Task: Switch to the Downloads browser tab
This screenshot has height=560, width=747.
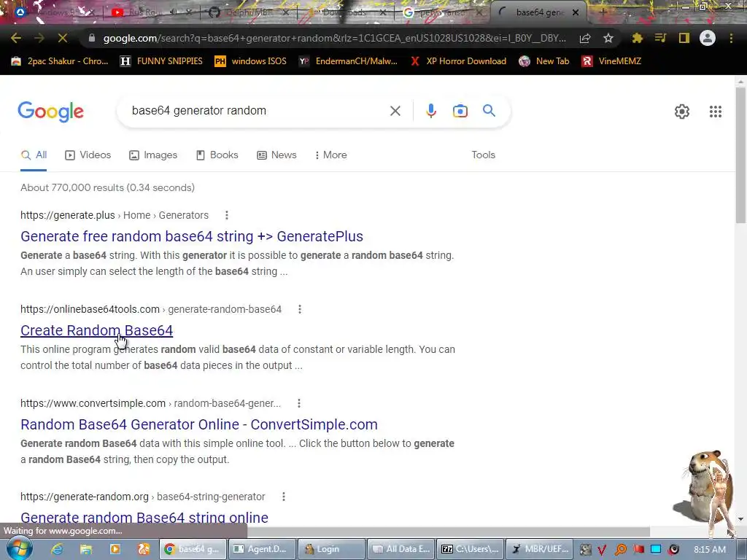Action: 345,12
